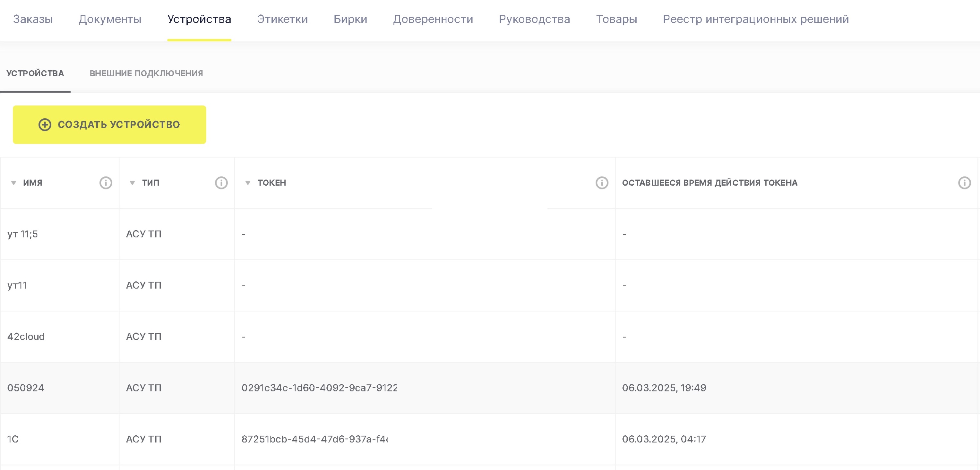Select device name 050924
Viewport: 980px width, 470px height.
(25, 388)
